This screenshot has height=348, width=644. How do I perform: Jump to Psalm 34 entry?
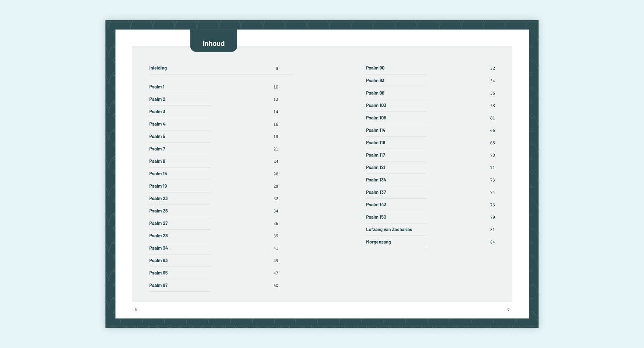pyautogui.click(x=158, y=248)
